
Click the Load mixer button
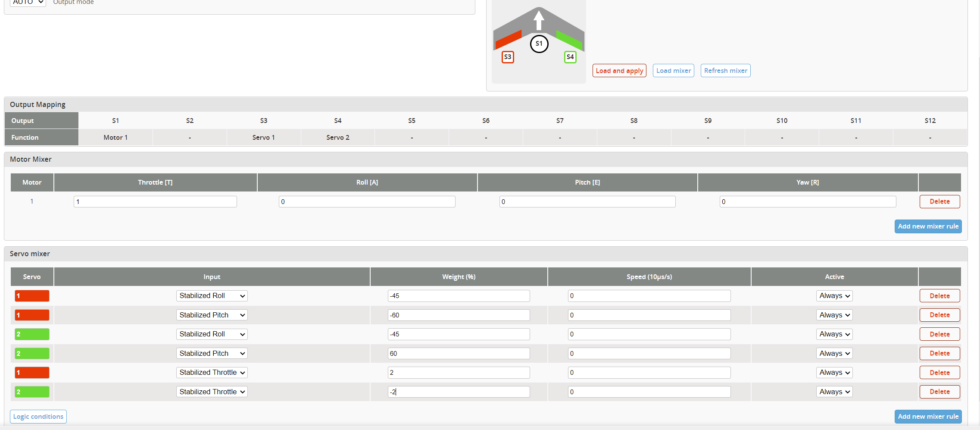point(673,70)
